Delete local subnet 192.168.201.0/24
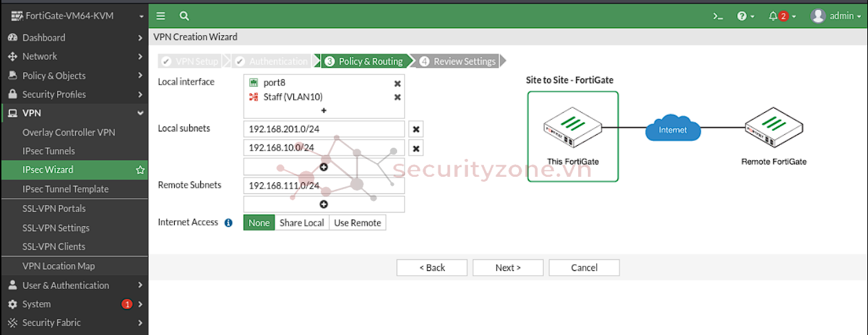 (416, 129)
